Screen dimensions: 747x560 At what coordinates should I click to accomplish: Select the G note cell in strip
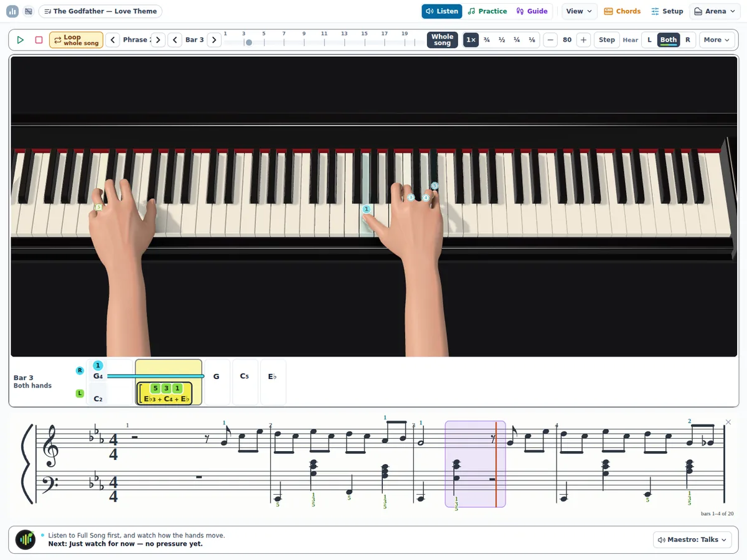(x=217, y=382)
